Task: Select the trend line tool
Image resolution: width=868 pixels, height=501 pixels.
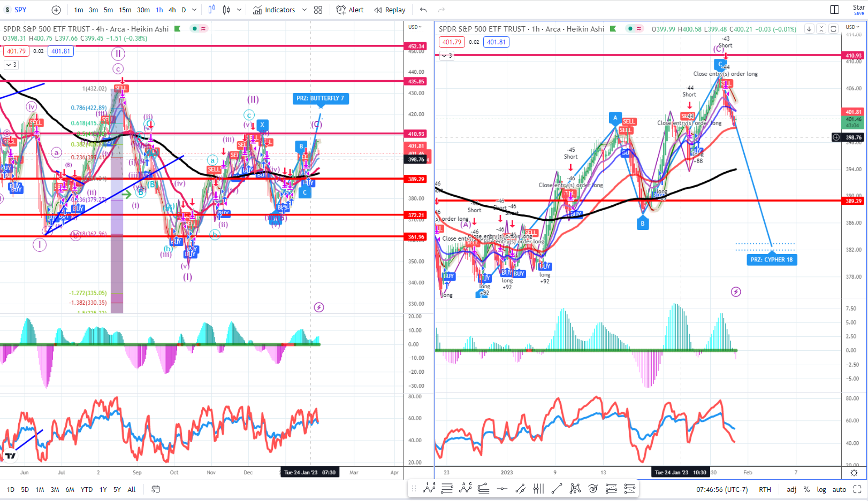Action: coord(557,488)
